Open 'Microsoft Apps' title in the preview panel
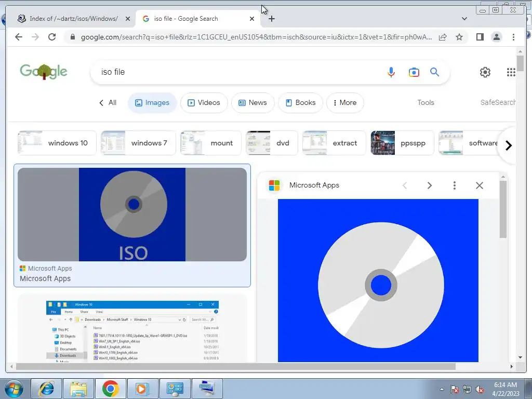Screen dimensions: 532x399 [314, 185]
